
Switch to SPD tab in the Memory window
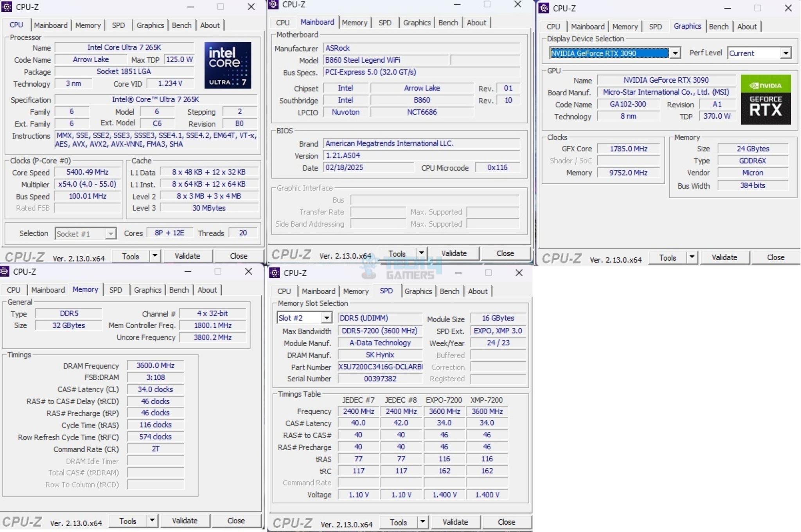pyautogui.click(x=115, y=290)
